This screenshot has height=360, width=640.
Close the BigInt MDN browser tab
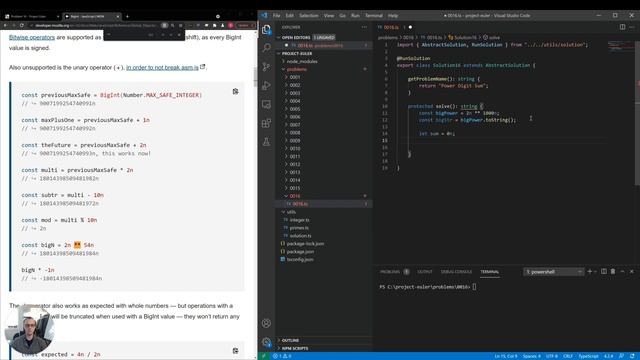[x=118, y=16]
